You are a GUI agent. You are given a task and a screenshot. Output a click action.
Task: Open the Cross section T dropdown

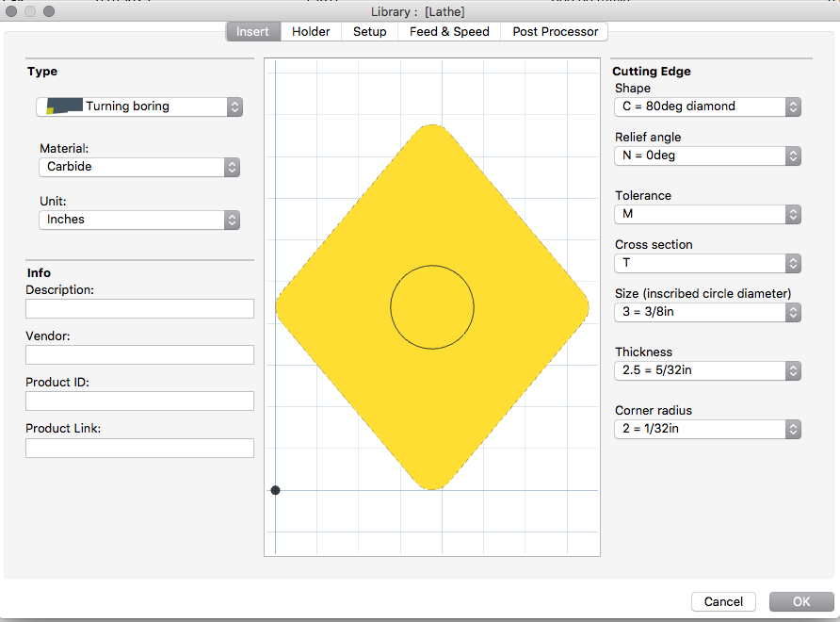click(707, 263)
